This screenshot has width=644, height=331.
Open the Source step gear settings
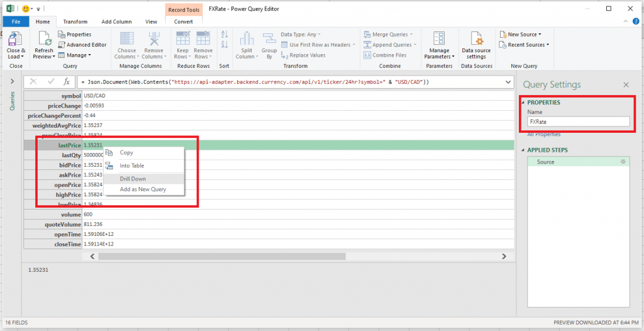pyautogui.click(x=623, y=162)
